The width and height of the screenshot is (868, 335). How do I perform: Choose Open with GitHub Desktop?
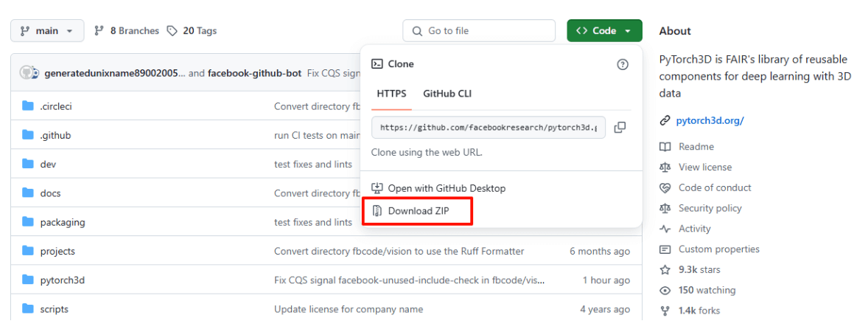447,188
